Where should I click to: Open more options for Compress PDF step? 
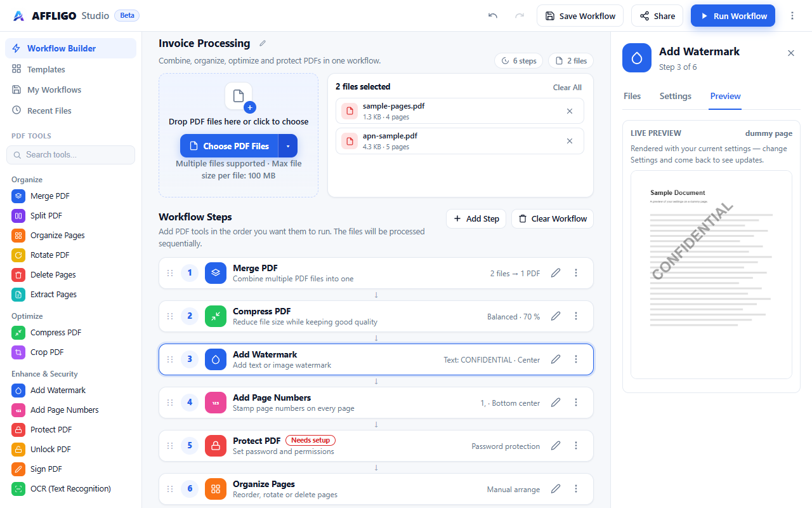click(x=576, y=316)
